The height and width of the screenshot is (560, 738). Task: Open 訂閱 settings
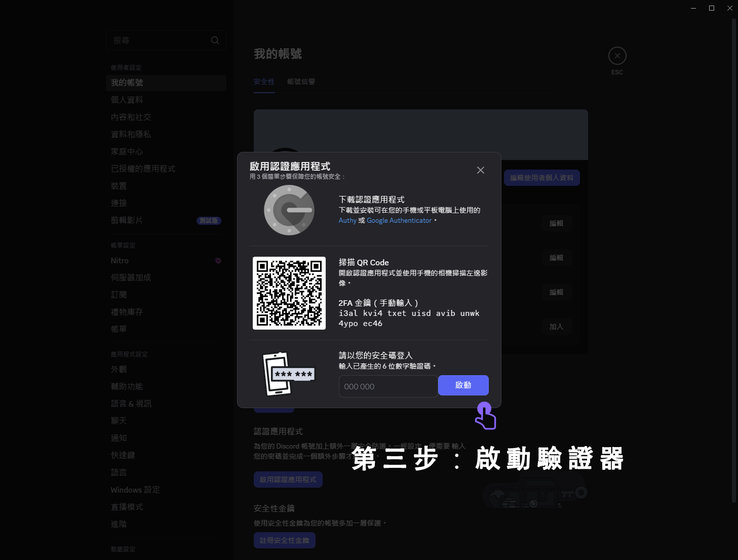click(x=166, y=295)
